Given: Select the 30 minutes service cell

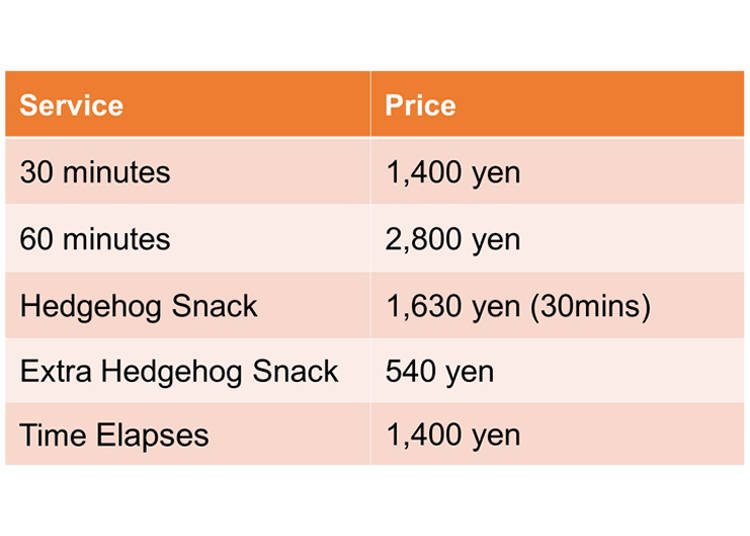Looking at the screenshot, I should point(188,172).
